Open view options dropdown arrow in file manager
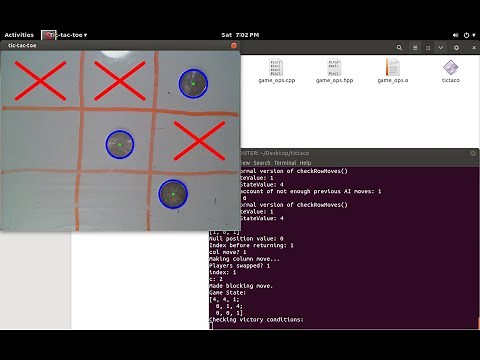This screenshot has height=360, width=480. pyautogui.click(x=441, y=48)
